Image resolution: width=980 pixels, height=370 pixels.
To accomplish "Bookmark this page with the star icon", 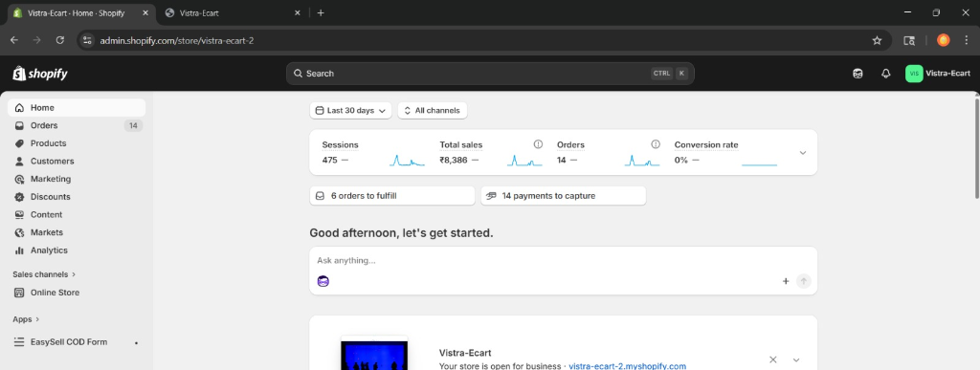I will [877, 40].
